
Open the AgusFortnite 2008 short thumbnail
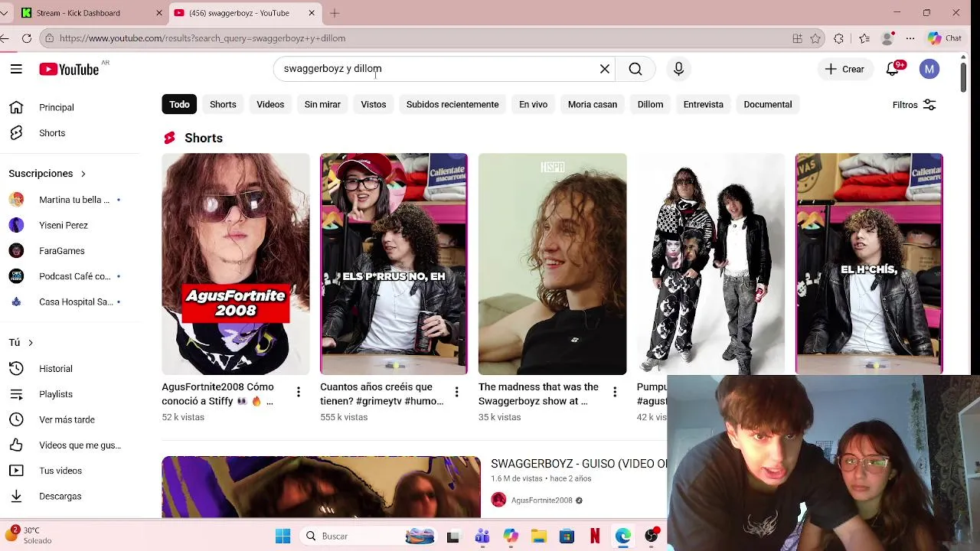[x=236, y=264]
